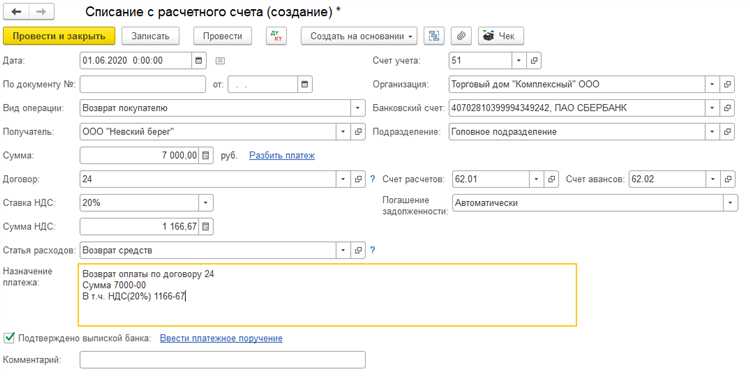Open Получатель record with the open icon
Viewport: 750px width, 376px height.
coord(358,132)
